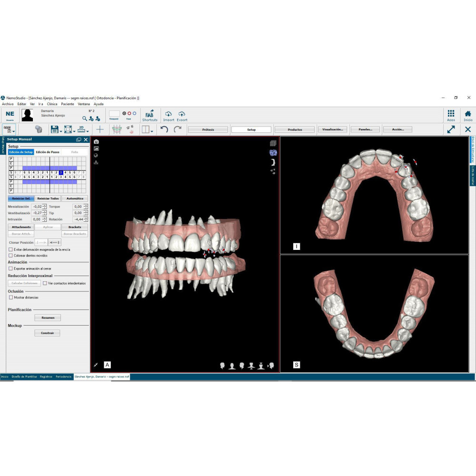
Task: Click the Import cloud icon
Action: [169, 115]
